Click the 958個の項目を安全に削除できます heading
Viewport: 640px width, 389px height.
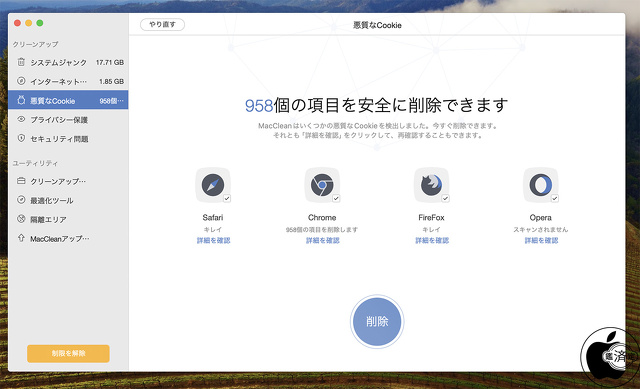click(x=376, y=105)
